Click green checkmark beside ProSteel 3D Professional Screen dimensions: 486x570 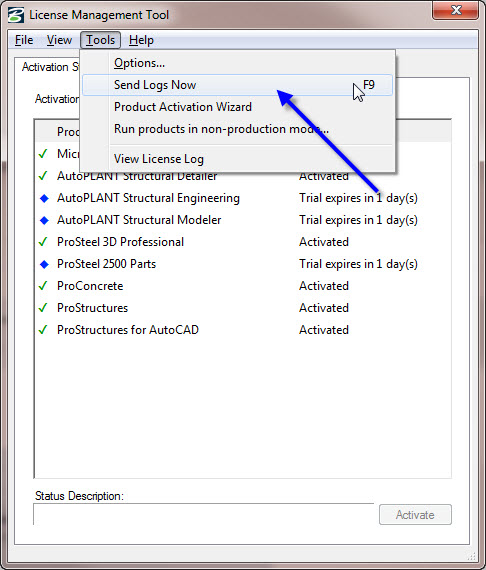click(x=43, y=242)
